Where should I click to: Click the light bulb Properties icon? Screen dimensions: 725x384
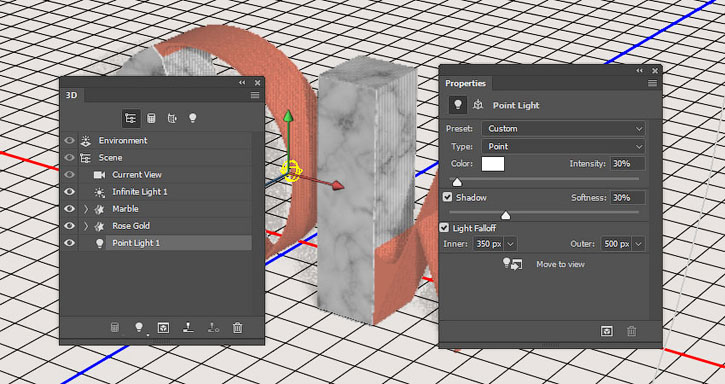click(458, 105)
